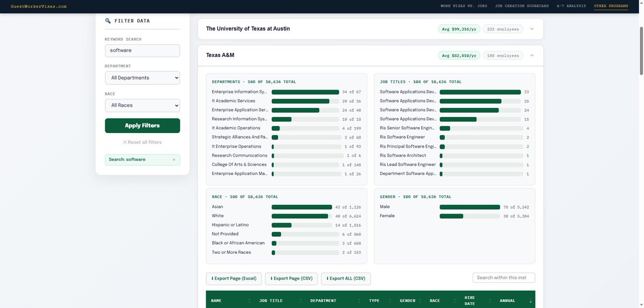Viewport: 644px width, 308px height.
Task: Collapse the Texas A&M card
Action: (x=532, y=55)
